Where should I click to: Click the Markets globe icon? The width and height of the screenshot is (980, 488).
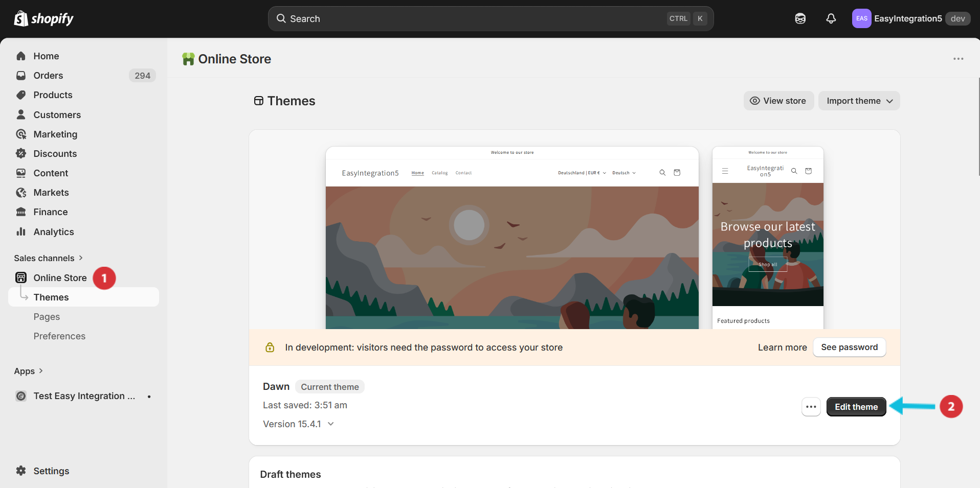(21, 193)
